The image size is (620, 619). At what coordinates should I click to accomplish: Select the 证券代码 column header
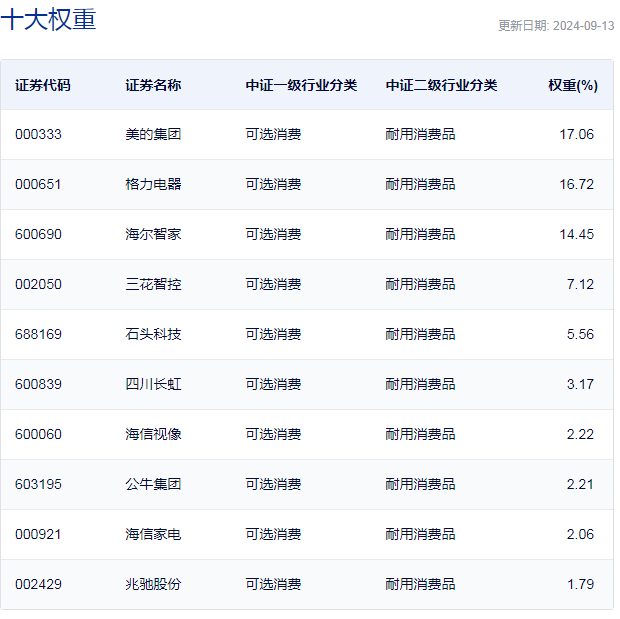click(43, 85)
